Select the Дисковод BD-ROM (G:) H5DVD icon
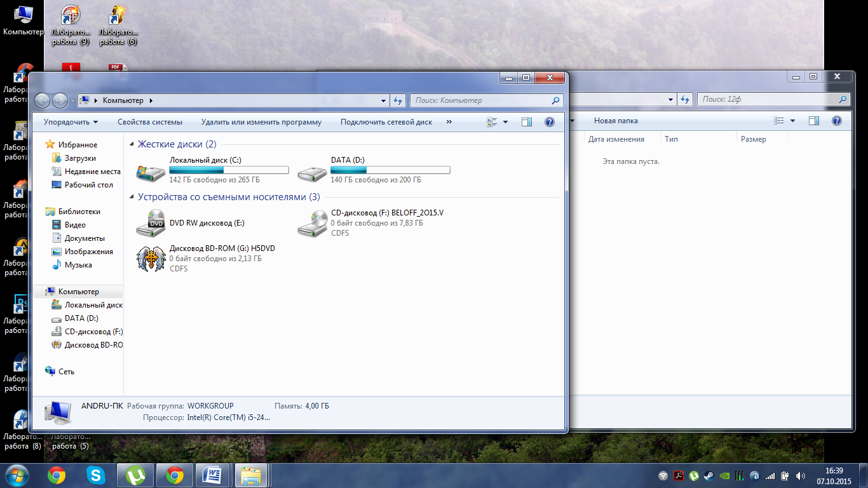 coord(151,259)
